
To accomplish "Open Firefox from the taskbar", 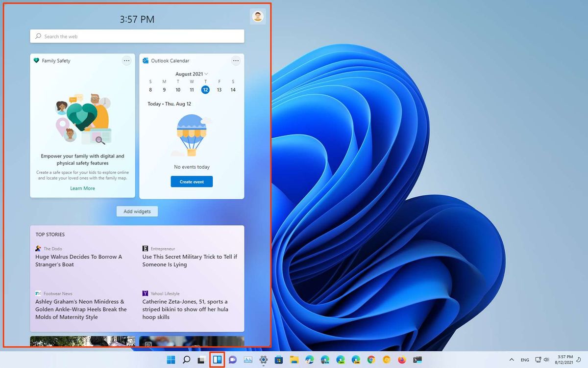I will tap(401, 359).
